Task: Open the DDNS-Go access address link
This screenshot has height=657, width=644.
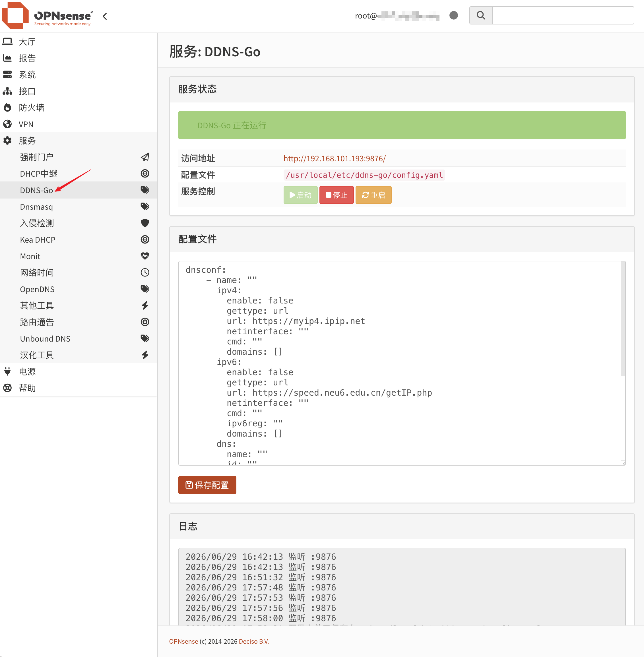Action: 335,159
